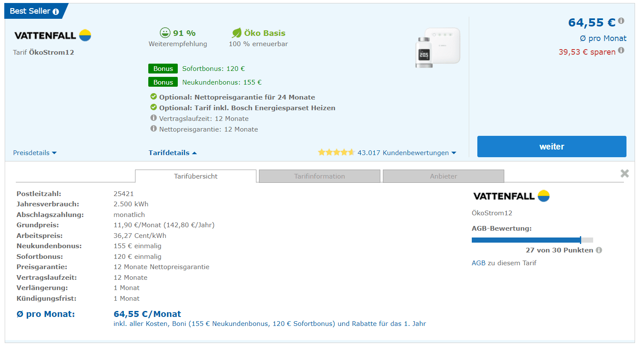Click 12 Monate Nettopreisgarantie value
The width and height of the screenshot is (644, 346).
pyautogui.click(x=162, y=267)
